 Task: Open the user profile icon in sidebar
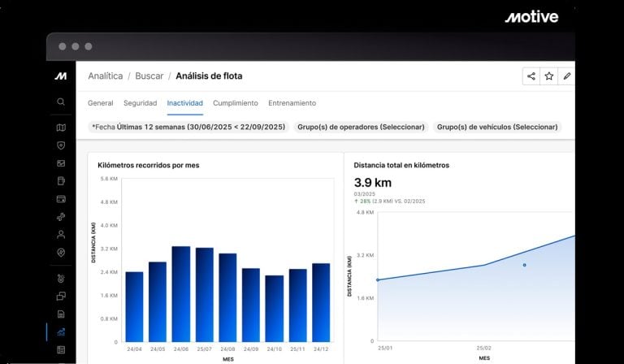coord(61,234)
